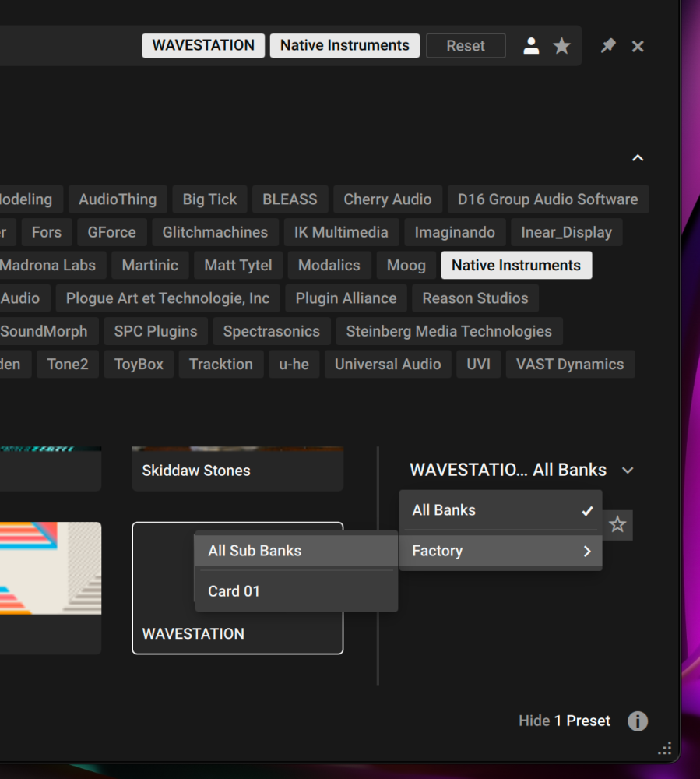Toggle the Cherry Audio vendor tag

[x=388, y=199]
